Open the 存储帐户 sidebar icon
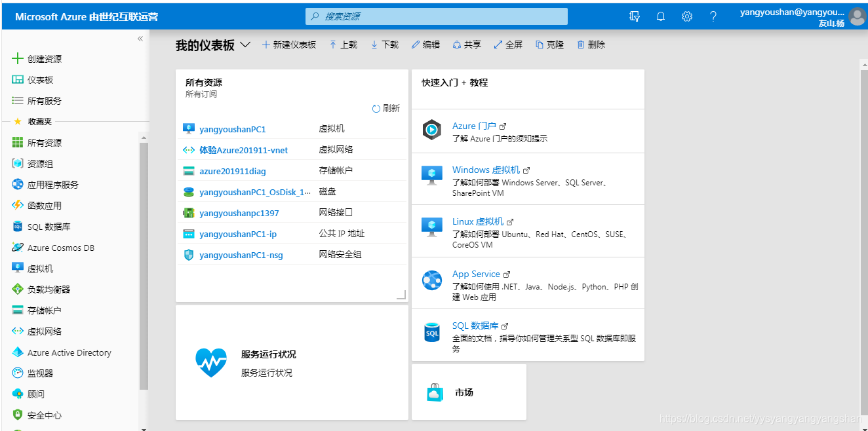The image size is (868, 431). pos(18,310)
